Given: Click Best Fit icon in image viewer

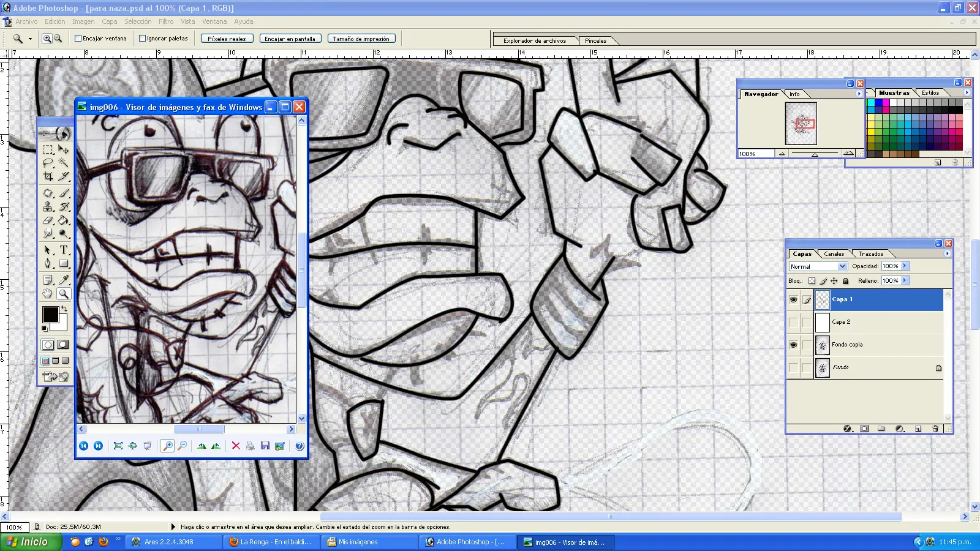Looking at the screenshot, I should 118,446.
